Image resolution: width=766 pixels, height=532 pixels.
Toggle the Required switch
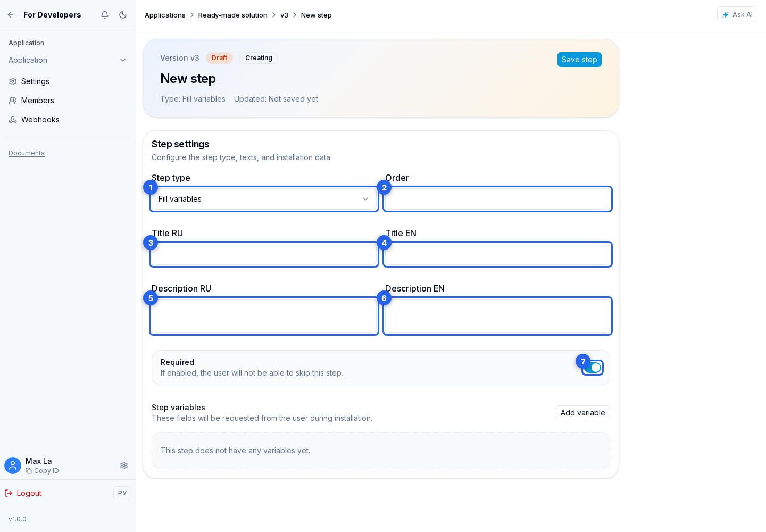[593, 368]
